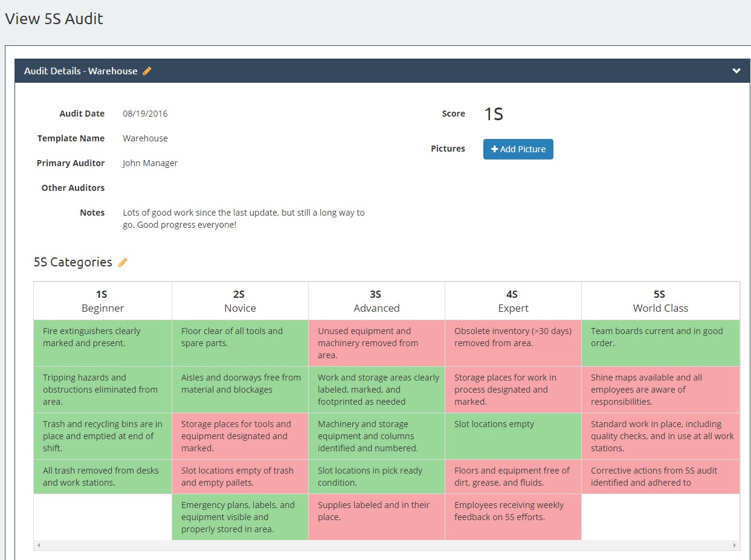Click the right arrow of the horizontal scrollbar

pyautogui.click(x=735, y=545)
